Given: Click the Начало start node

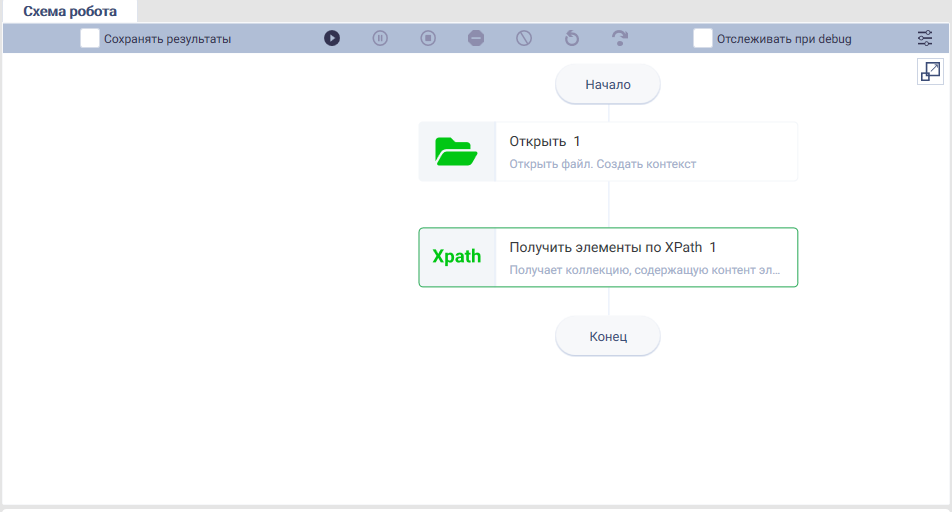Looking at the screenshot, I should tap(608, 84).
